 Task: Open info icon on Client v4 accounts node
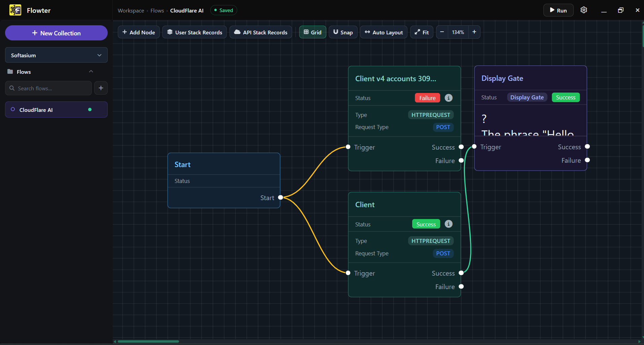449,98
